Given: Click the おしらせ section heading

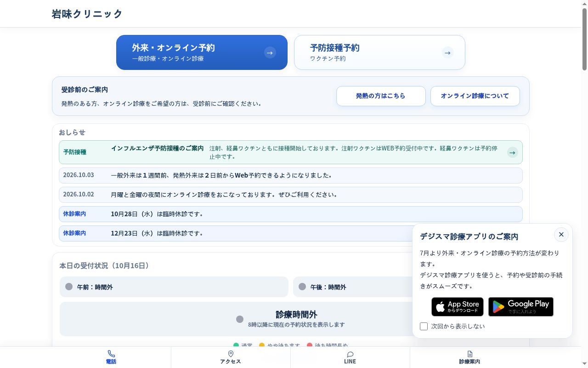Looking at the screenshot, I should coord(72,132).
